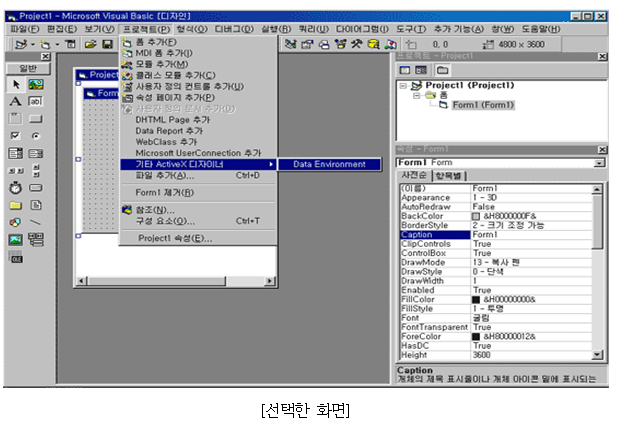Choose Data Environment from the submenu
620x426 pixels.
329,164
